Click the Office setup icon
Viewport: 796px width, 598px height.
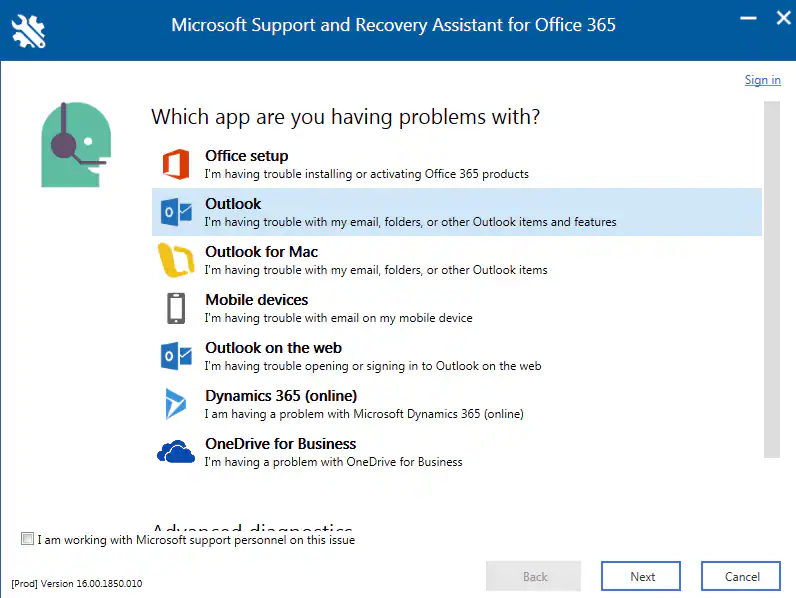tap(176, 164)
